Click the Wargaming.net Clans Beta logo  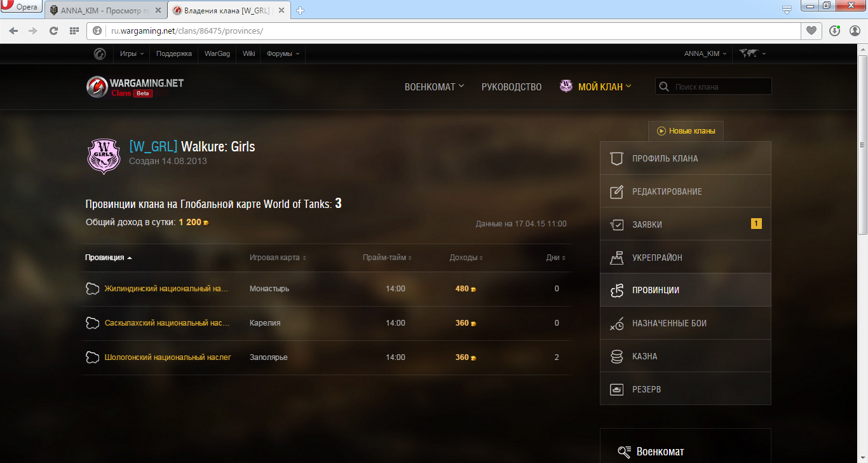tap(135, 87)
